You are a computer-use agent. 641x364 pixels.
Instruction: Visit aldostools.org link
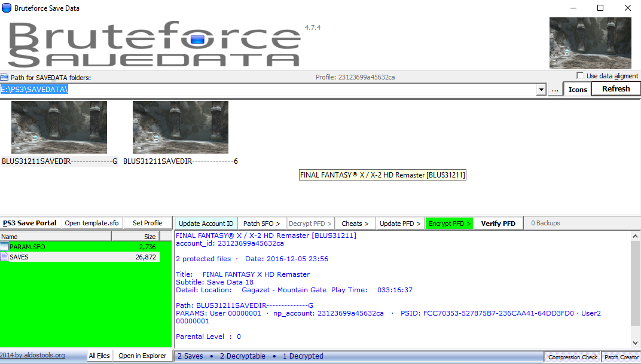(33, 355)
